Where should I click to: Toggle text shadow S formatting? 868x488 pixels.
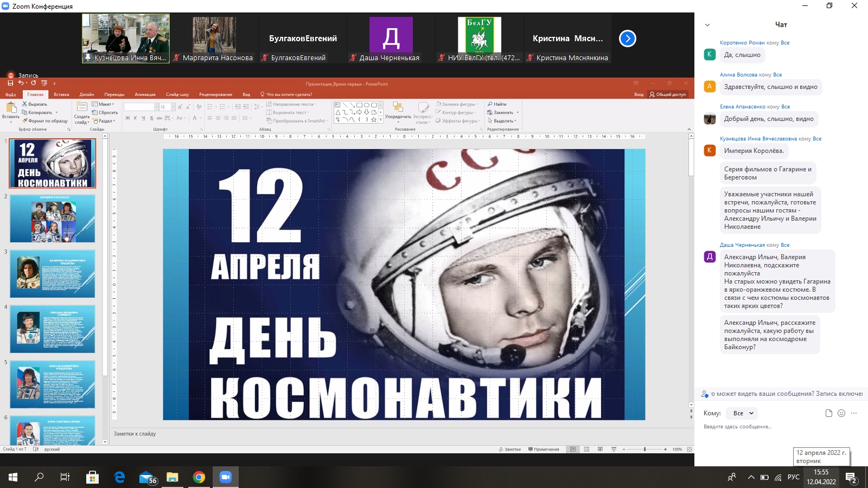click(x=151, y=118)
